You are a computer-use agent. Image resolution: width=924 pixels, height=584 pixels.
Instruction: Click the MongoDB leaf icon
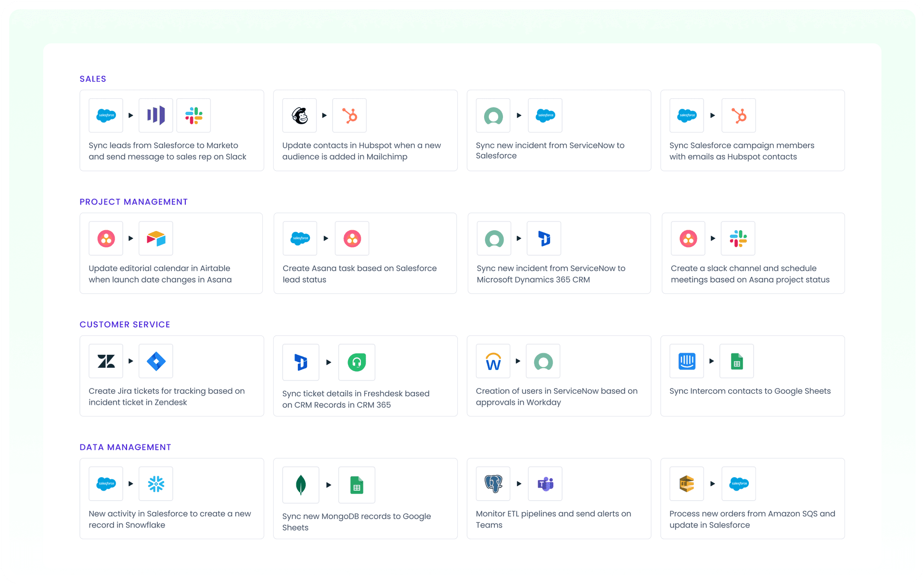301,485
